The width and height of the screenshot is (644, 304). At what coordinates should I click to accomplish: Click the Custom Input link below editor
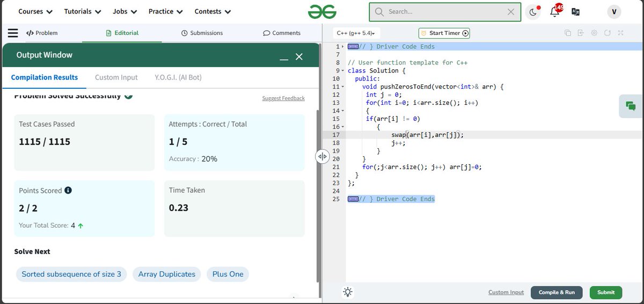506,292
